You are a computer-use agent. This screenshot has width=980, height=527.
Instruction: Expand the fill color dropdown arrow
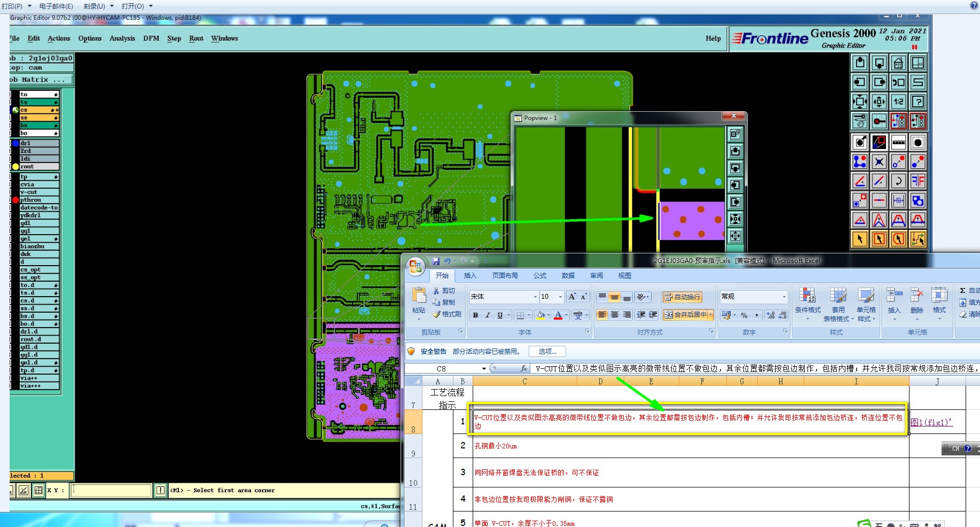click(x=548, y=315)
